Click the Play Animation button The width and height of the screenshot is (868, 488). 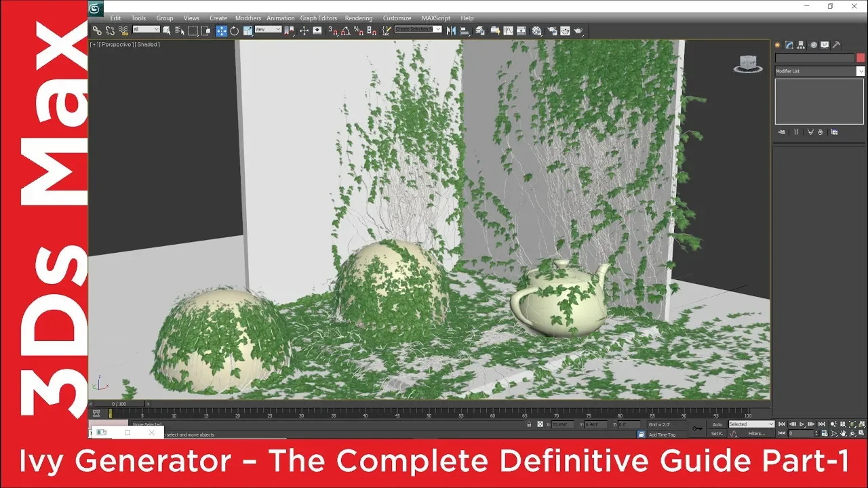pyautogui.click(x=802, y=424)
